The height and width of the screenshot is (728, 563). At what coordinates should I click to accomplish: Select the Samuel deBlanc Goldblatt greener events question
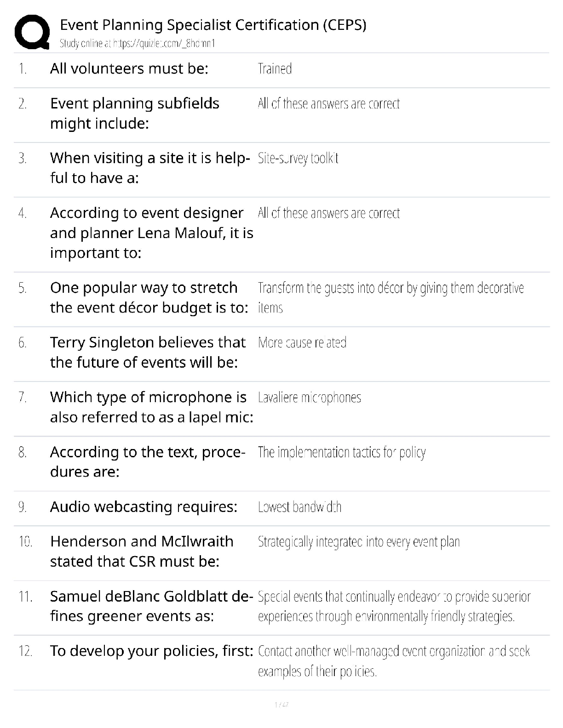pyautogui.click(x=151, y=606)
